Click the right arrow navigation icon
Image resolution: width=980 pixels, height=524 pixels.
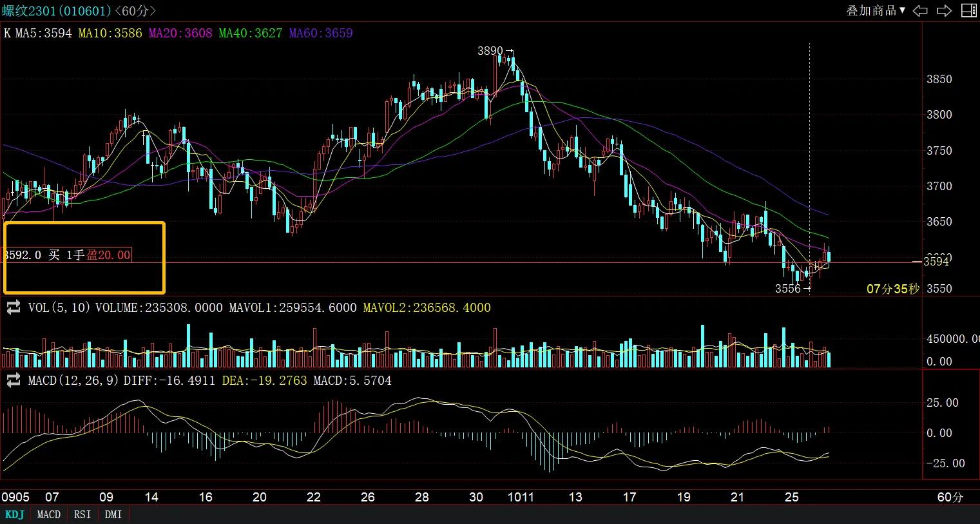click(x=944, y=10)
